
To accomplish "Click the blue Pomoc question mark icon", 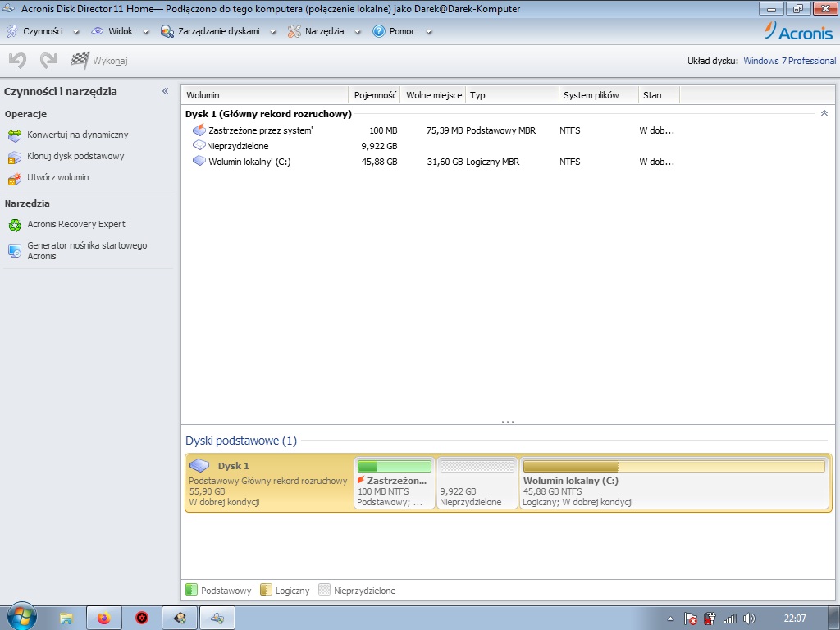I will coord(379,31).
